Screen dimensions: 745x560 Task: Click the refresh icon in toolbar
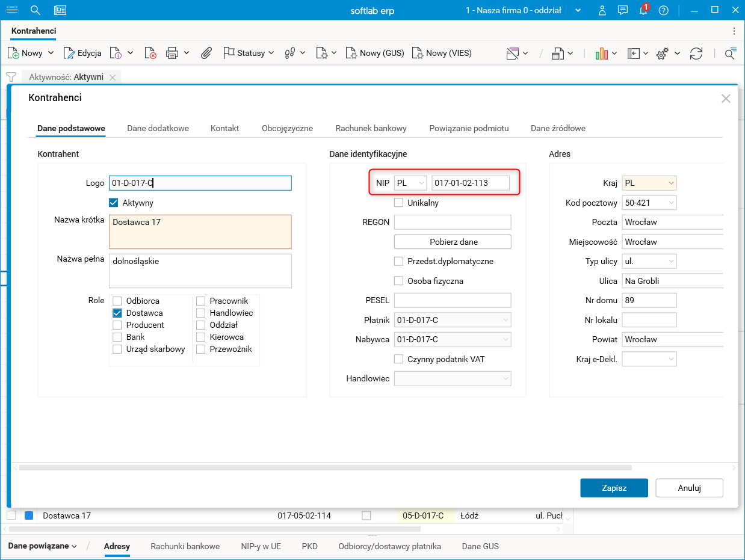pos(696,54)
